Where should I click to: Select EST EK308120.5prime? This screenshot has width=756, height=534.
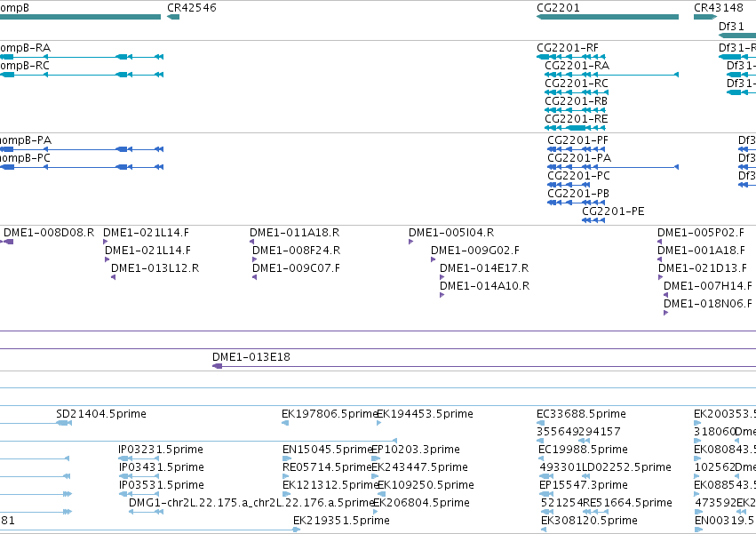(589, 522)
